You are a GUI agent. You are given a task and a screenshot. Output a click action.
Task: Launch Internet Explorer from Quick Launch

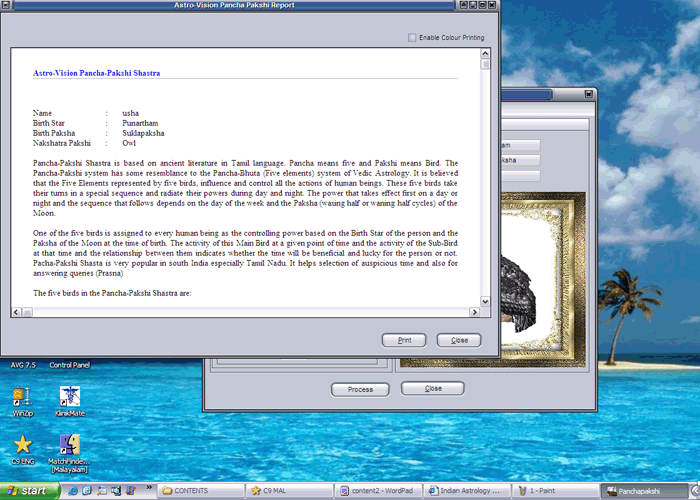73,491
